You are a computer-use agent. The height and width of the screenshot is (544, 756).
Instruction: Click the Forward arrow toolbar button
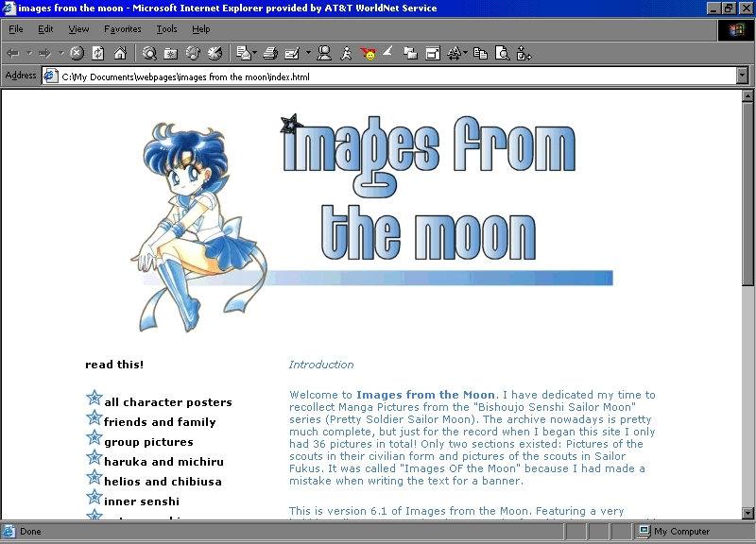click(x=44, y=53)
